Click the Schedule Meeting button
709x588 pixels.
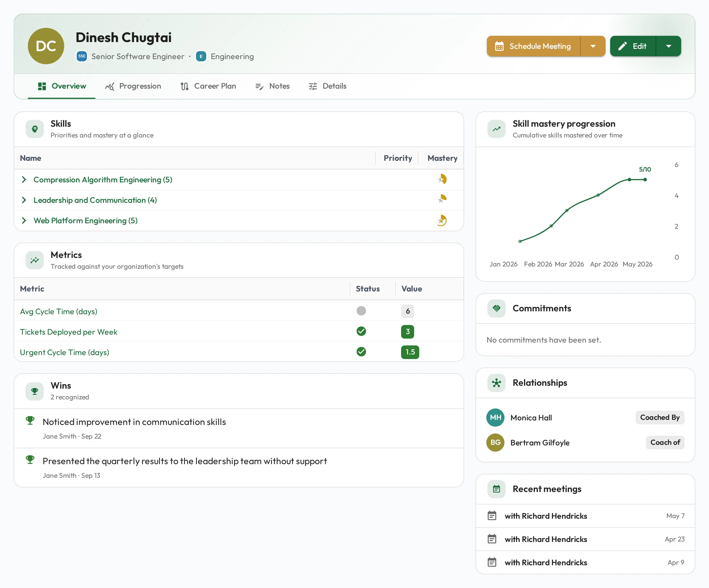(533, 46)
